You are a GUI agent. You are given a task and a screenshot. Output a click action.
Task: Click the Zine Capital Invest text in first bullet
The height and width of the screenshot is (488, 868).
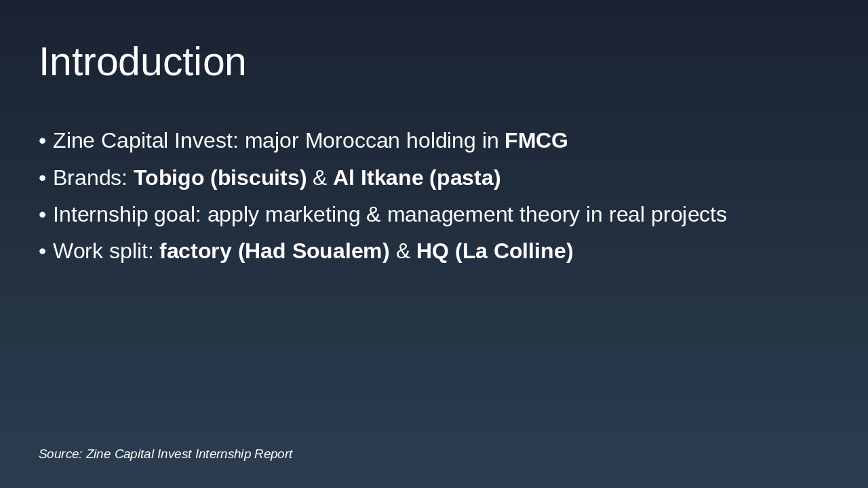pos(145,141)
